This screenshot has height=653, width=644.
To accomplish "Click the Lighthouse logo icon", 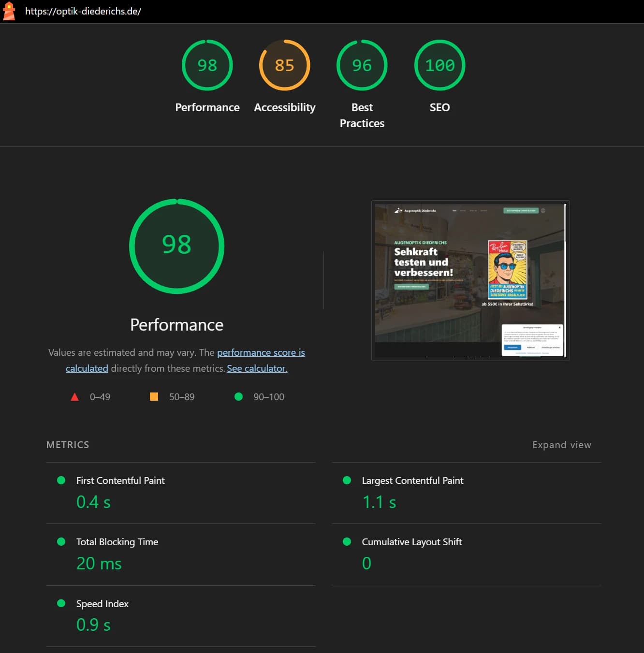I will [9, 11].
